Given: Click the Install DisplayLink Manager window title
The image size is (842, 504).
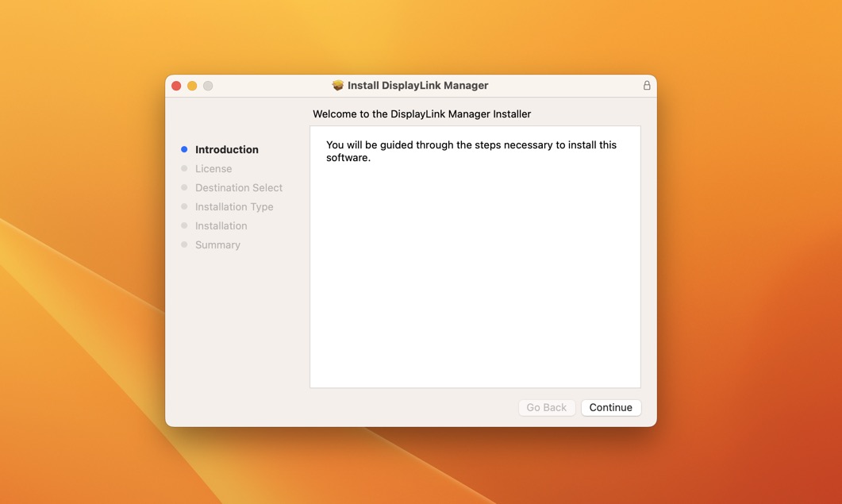Looking at the screenshot, I should [418, 85].
